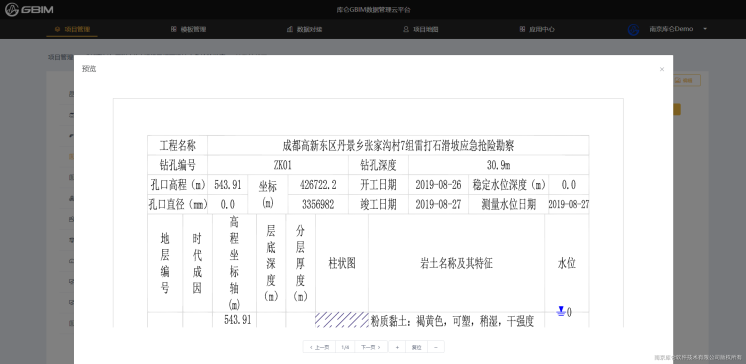The height and width of the screenshot is (364, 746).
Task: Click the 地层编号 column header
Action: click(x=165, y=263)
